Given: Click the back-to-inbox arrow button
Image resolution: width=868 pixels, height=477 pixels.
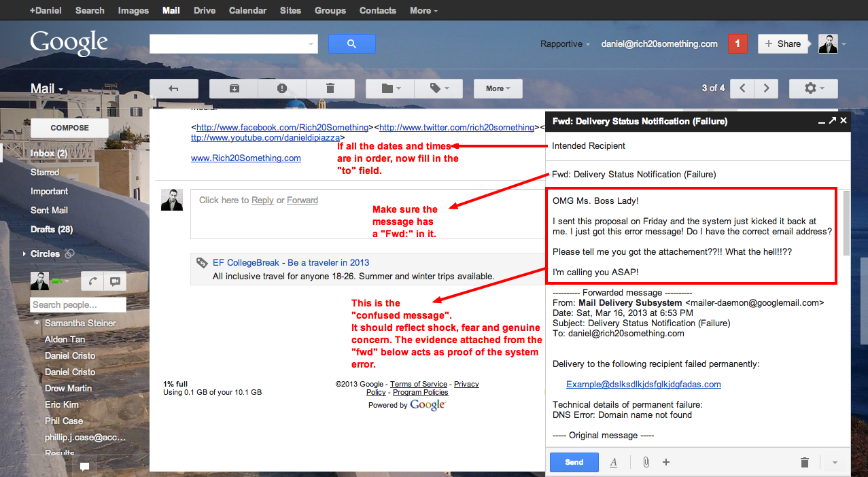Looking at the screenshot, I should pos(173,88).
